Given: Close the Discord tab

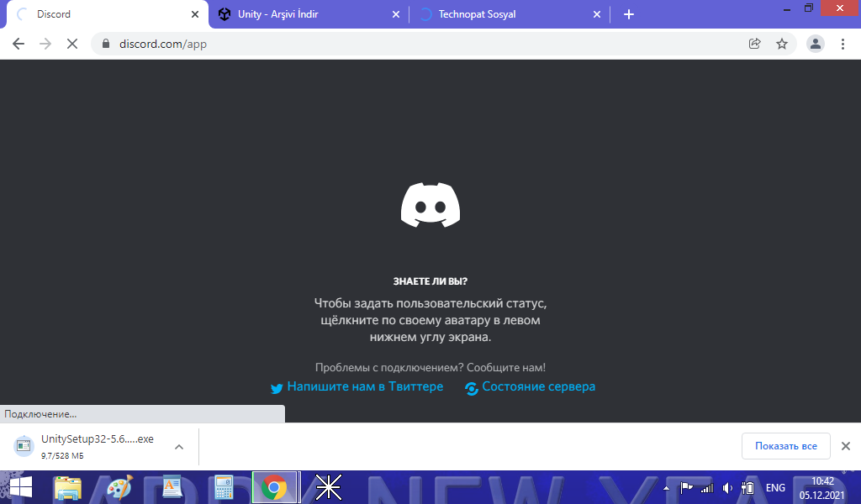Looking at the screenshot, I should (x=195, y=14).
